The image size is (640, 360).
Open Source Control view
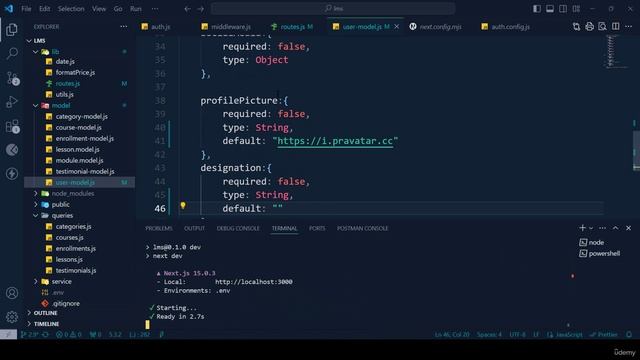[12, 78]
